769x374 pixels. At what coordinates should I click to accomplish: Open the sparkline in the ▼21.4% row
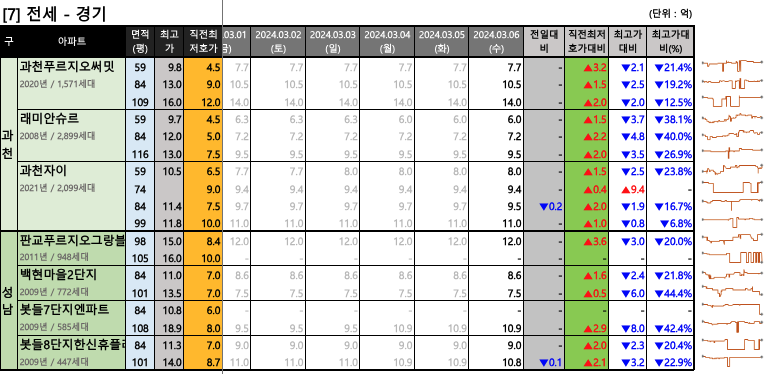pos(732,66)
